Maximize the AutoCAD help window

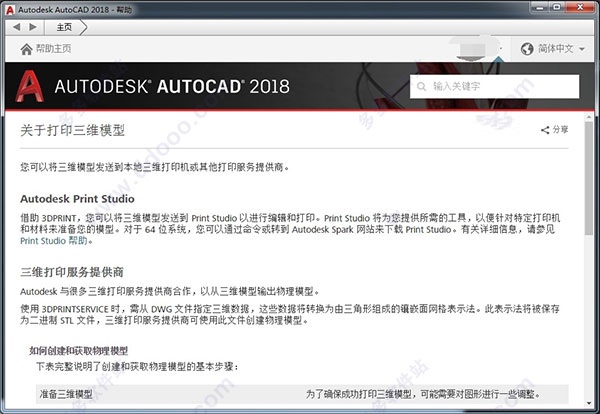(557, 7)
